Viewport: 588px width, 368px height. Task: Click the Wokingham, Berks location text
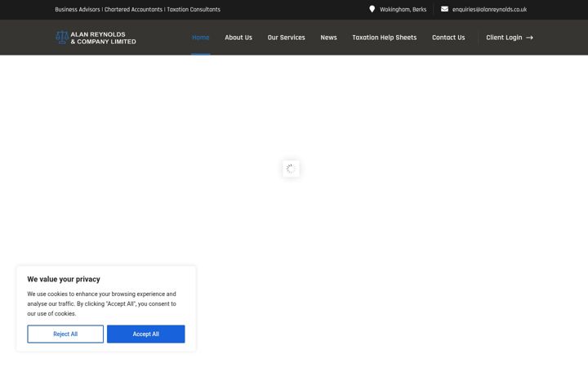click(x=403, y=9)
